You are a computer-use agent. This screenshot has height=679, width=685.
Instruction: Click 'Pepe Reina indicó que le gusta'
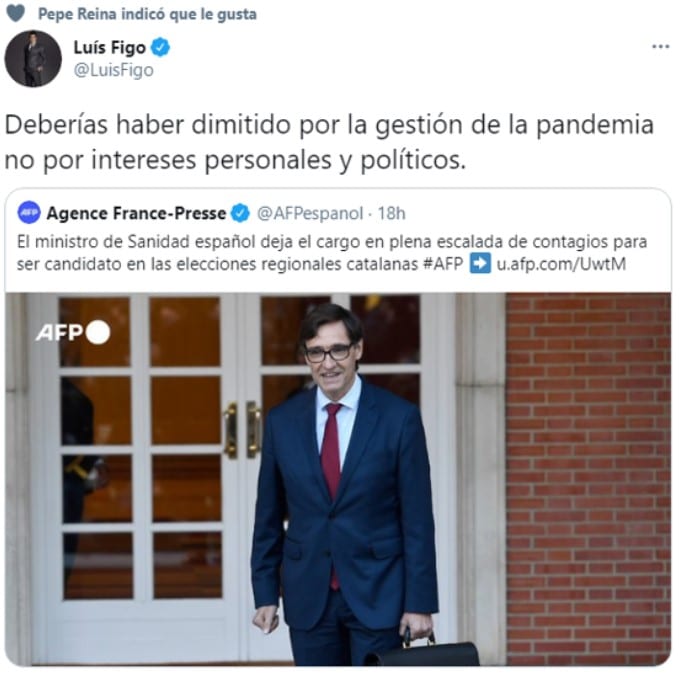[x=147, y=14]
